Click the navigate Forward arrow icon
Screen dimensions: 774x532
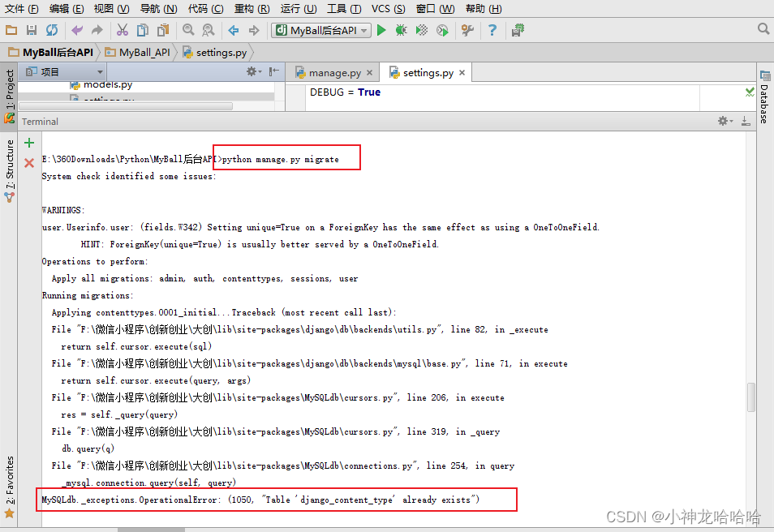[254, 31]
